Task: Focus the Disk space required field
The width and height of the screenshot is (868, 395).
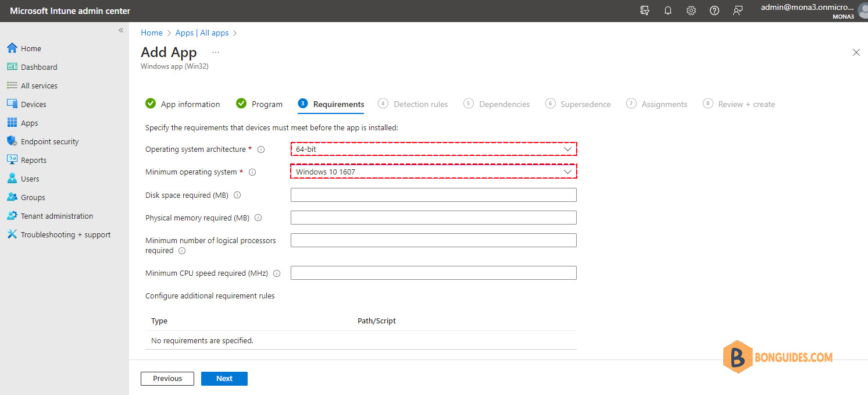Action: pyautogui.click(x=434, y=195)
